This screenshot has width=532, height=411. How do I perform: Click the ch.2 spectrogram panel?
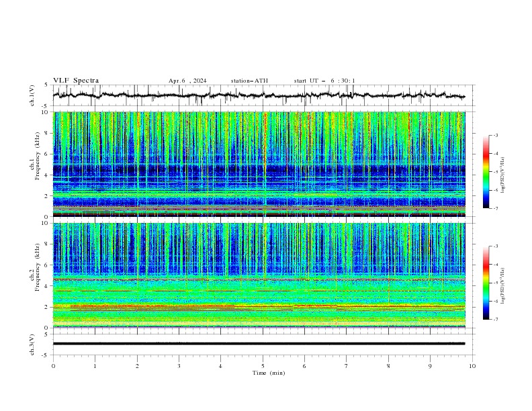[x=259, y=275]
